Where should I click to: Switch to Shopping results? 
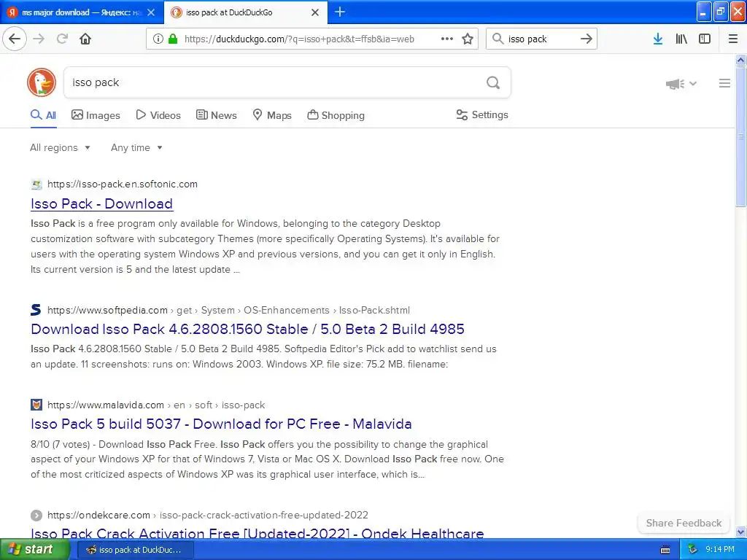pos(336,115)
